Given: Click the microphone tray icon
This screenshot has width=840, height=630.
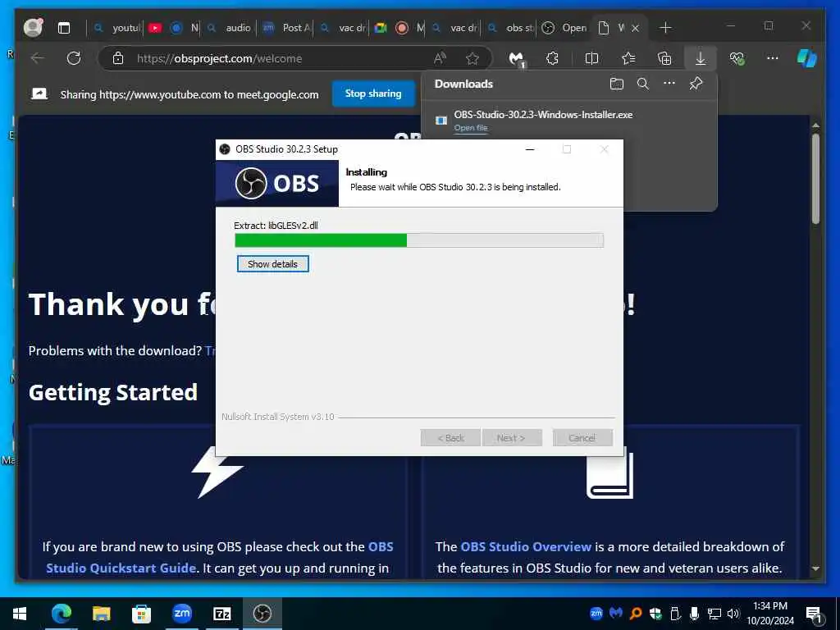Looking at the screenshot, I should point(694,614).
